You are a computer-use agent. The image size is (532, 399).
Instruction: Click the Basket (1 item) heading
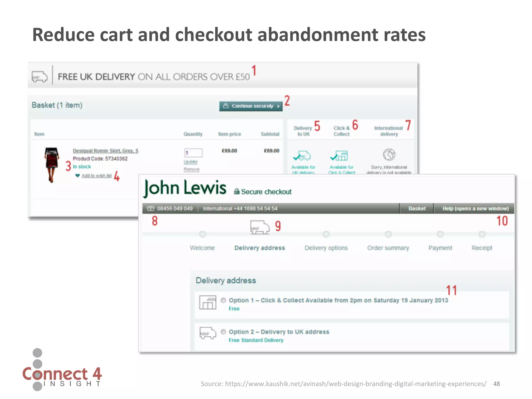click(x=57, y=105)
